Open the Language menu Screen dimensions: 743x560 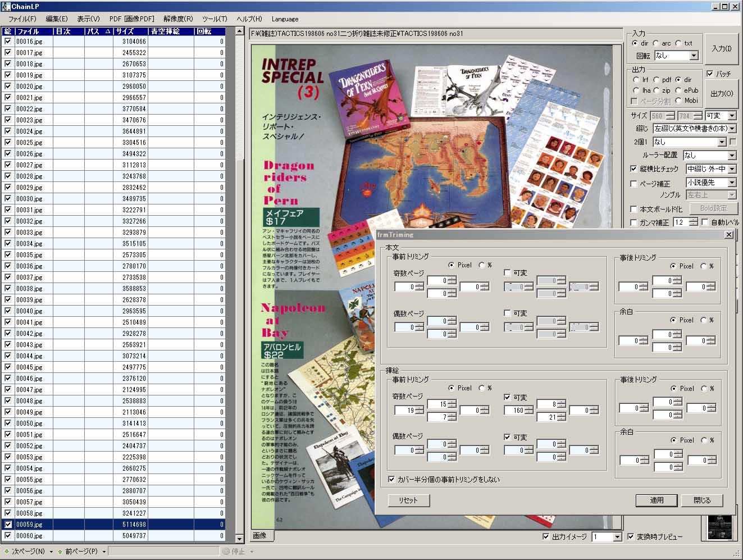tap(285, 19)
